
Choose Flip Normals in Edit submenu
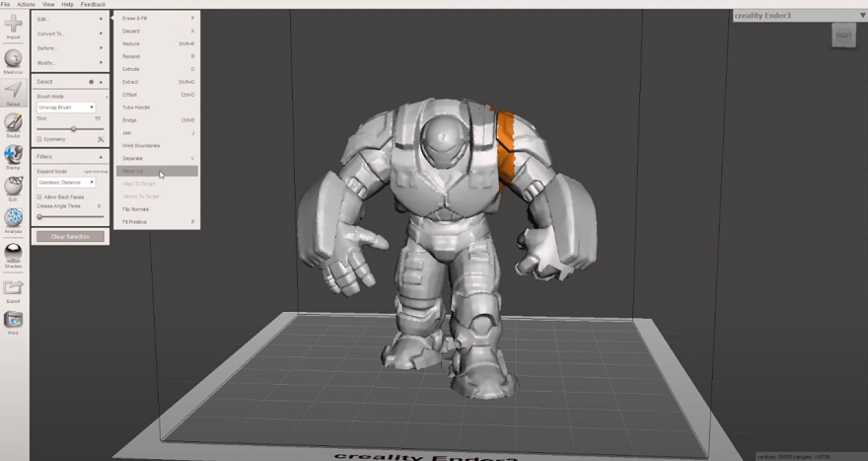click(157, 209)
